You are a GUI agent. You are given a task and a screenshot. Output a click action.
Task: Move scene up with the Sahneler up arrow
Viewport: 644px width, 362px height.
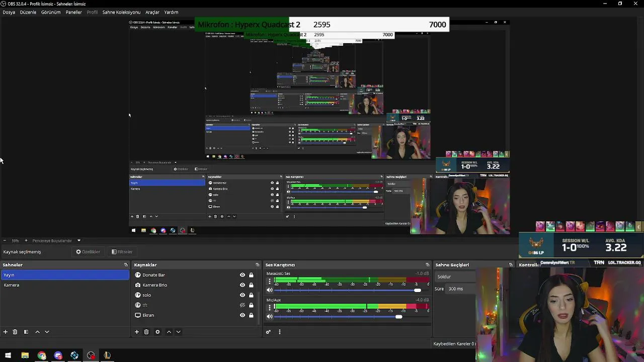pos(37,332)
